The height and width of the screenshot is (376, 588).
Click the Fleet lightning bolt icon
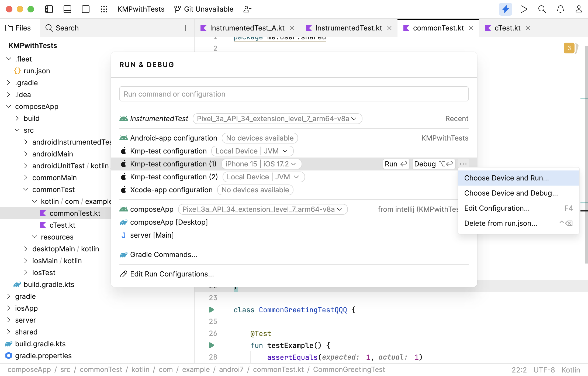point(505,9)
